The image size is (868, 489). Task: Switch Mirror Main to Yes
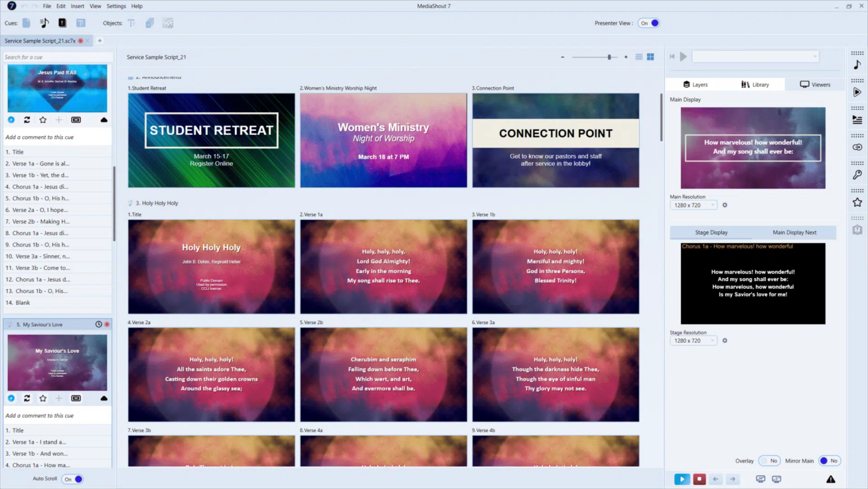[829, 461]
